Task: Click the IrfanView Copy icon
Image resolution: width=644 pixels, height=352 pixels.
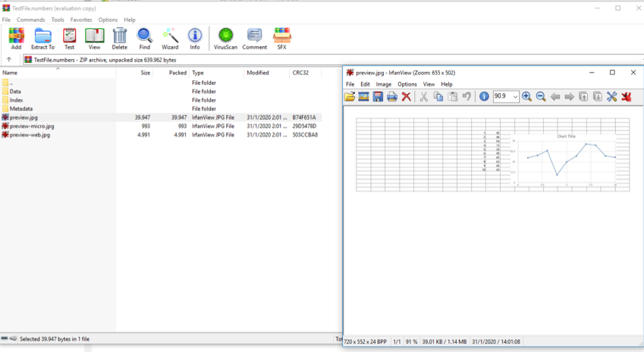Action: 438,96
